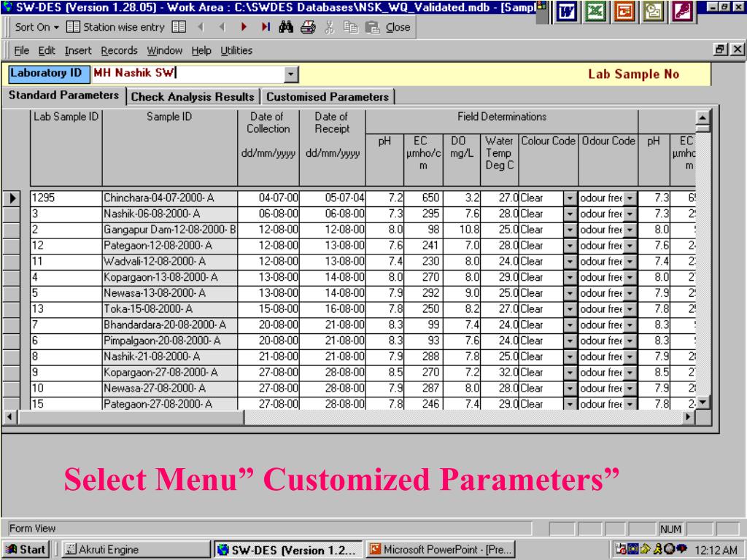Open Odour Code dropdown for Chinchara row
This screenshot has width=747, height=560.
click(630, 198)
